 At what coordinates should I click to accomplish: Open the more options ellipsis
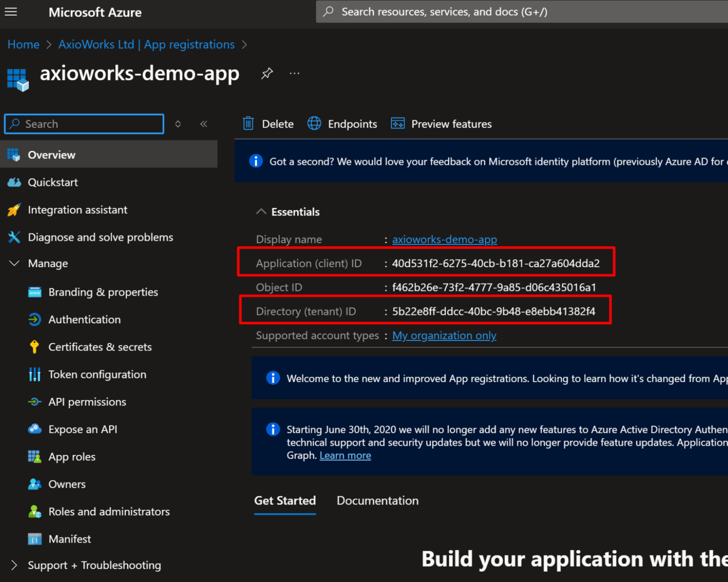pyautogui.click(x=294, y=73)
